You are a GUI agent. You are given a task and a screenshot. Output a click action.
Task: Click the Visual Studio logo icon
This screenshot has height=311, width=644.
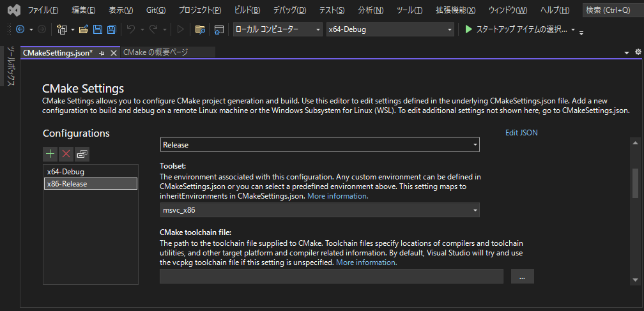pos(15,10)
